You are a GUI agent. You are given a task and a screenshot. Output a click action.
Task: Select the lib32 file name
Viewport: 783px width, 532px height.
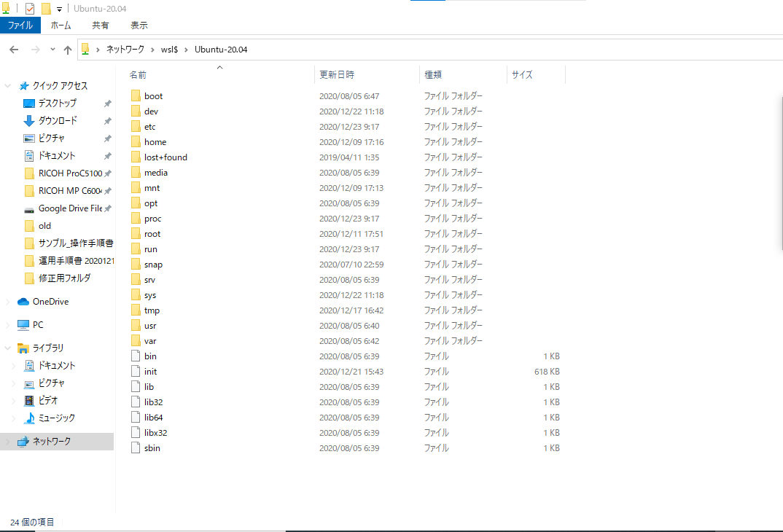[153, 402]
